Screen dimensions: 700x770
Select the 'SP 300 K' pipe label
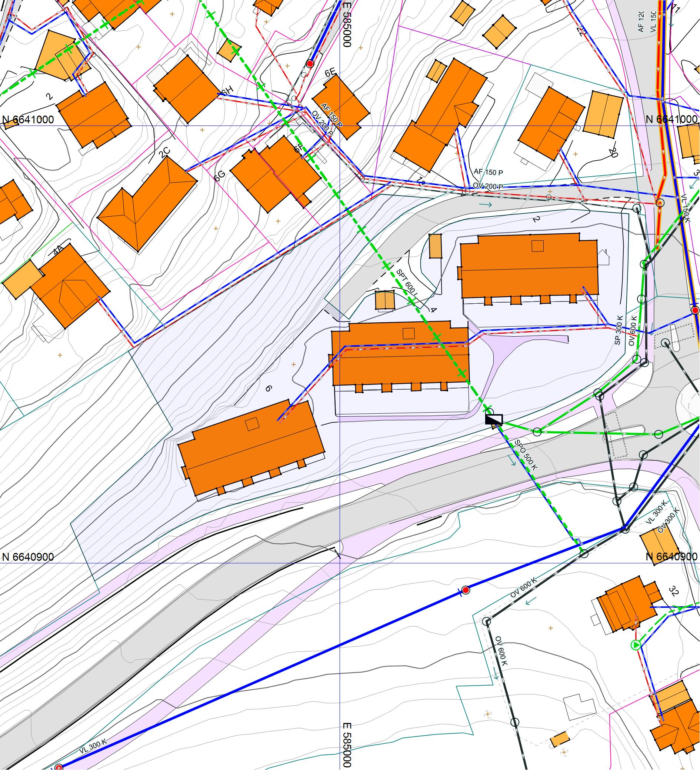point(619,330)
